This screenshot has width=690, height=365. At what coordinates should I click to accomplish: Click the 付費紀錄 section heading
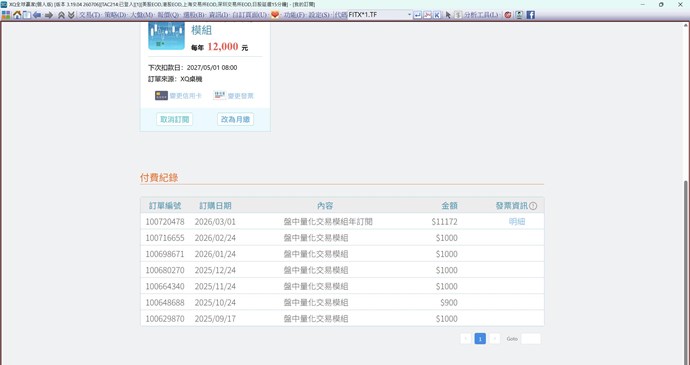pos(159,178)
